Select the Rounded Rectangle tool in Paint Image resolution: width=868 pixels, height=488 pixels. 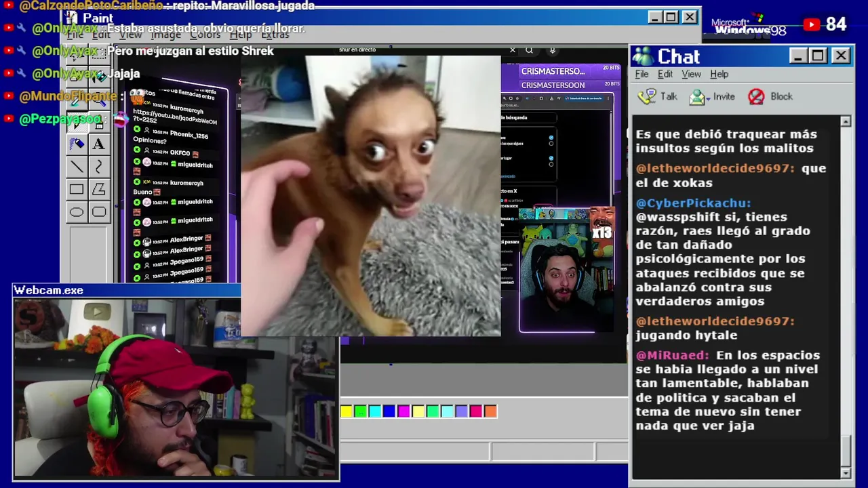point(98,212)
